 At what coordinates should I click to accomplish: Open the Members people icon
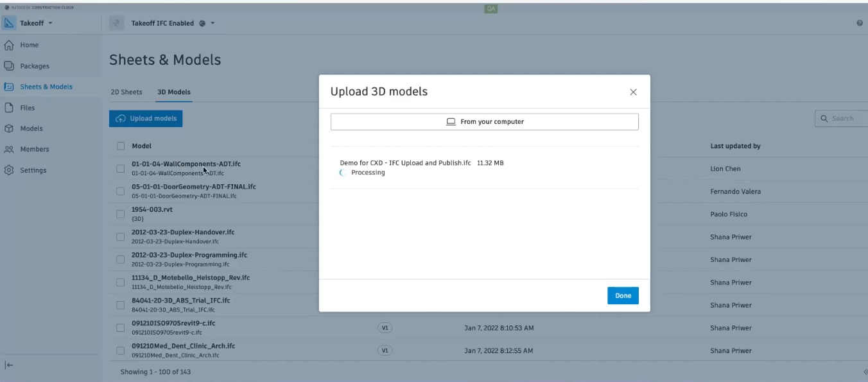[9, 149]
